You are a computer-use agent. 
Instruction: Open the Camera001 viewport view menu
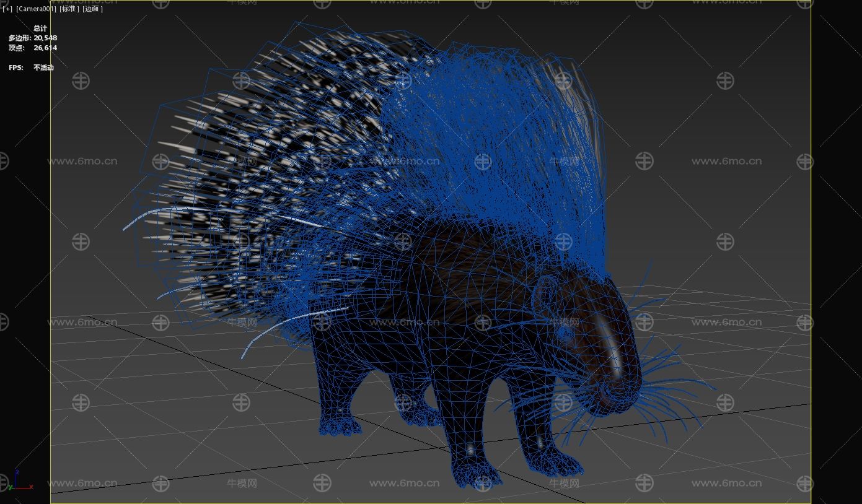pos(36,9)
